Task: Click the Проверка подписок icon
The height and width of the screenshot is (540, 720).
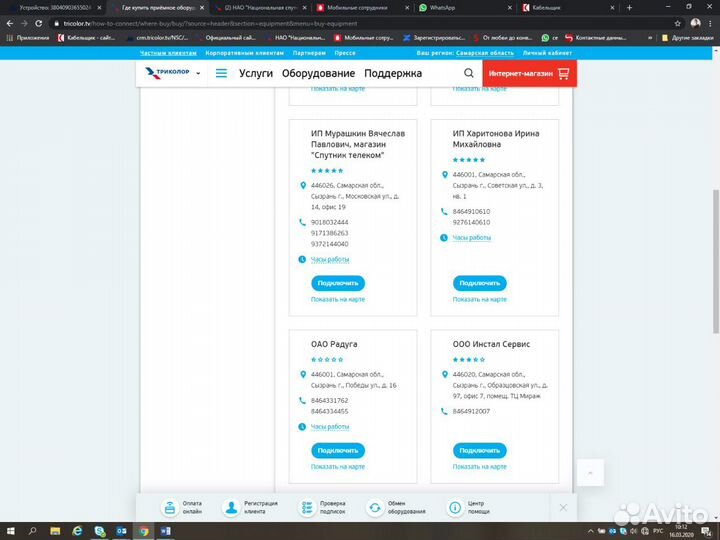Action: pyautogui.click(x=307, y=508)
